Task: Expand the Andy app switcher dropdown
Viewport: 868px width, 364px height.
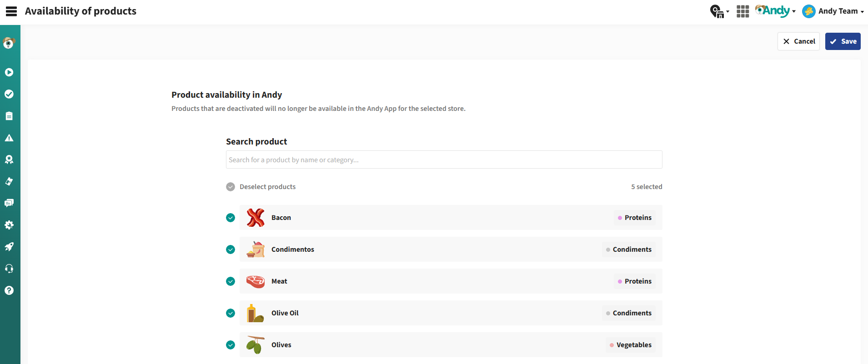Action: 775,11
